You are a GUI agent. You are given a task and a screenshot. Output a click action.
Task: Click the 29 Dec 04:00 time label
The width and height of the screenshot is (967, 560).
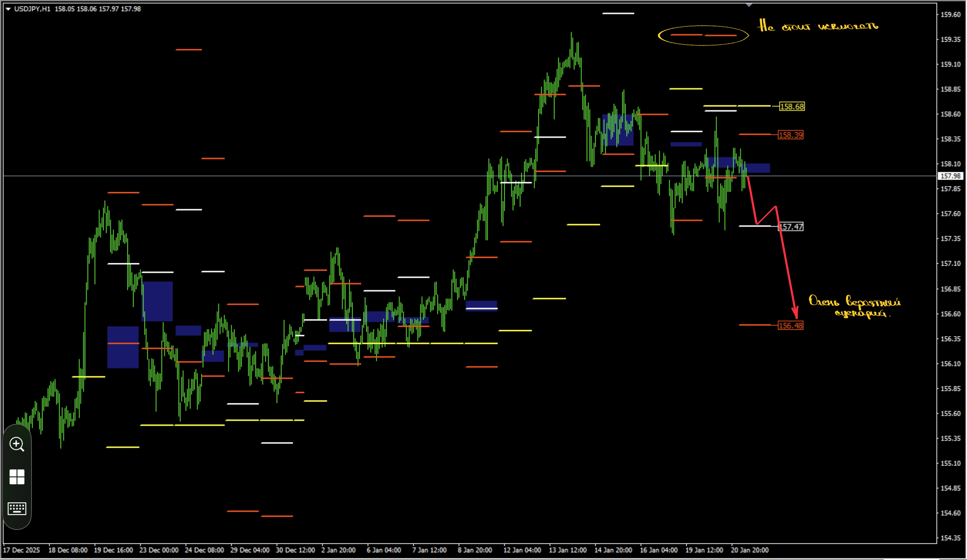tap(250, 550)
